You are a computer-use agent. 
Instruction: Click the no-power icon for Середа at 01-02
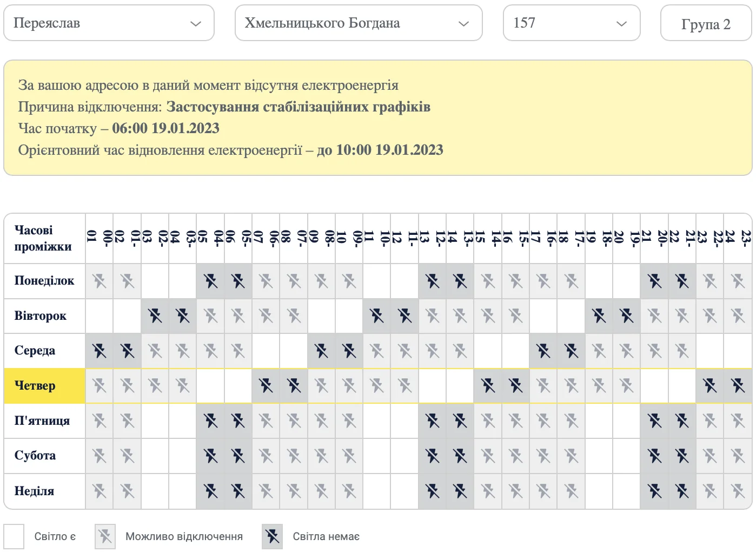pyautogui.click(x=127, y=351)
